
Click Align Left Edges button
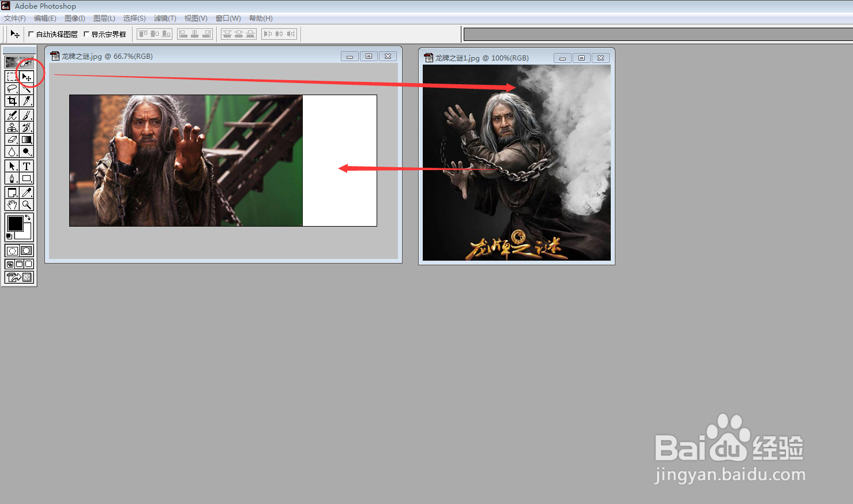coord(183,34)
